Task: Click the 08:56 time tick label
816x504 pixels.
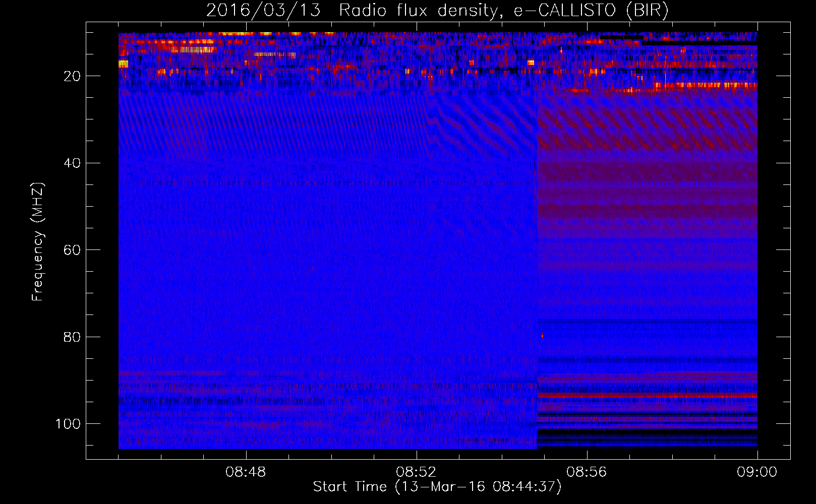Action: pos(587,472)
